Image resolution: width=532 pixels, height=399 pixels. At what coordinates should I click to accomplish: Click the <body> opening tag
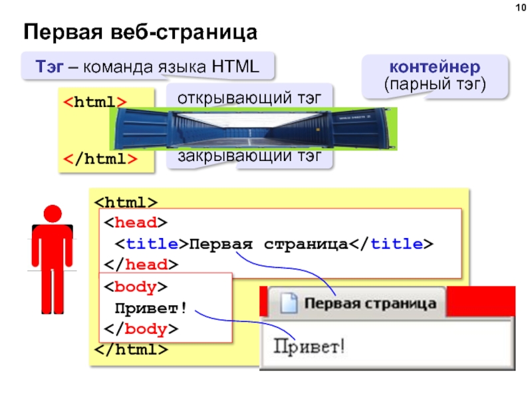(x=136, y=287)
